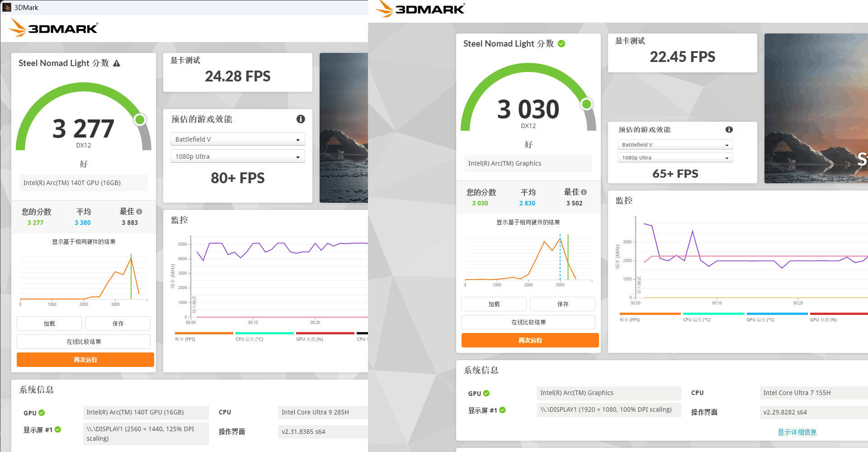Click orange run again button in left window
Screen dimensions: 868x452
point(85,360)
